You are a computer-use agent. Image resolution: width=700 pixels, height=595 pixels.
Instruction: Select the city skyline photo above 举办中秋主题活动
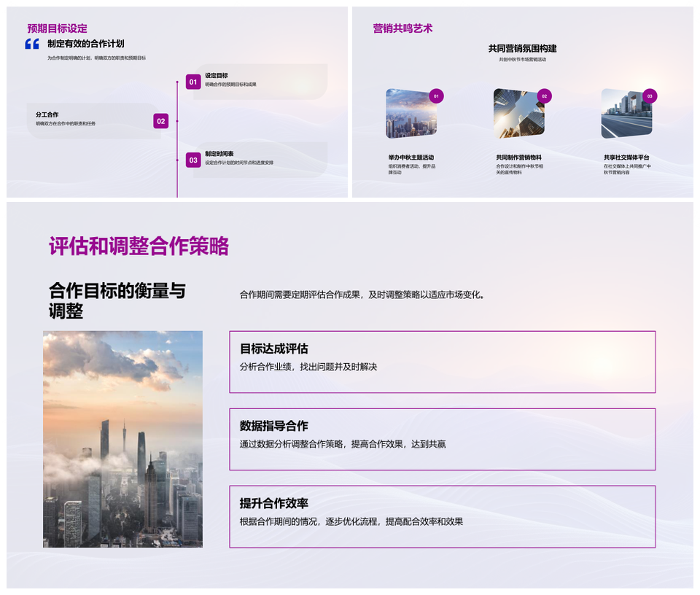(410, 114)
